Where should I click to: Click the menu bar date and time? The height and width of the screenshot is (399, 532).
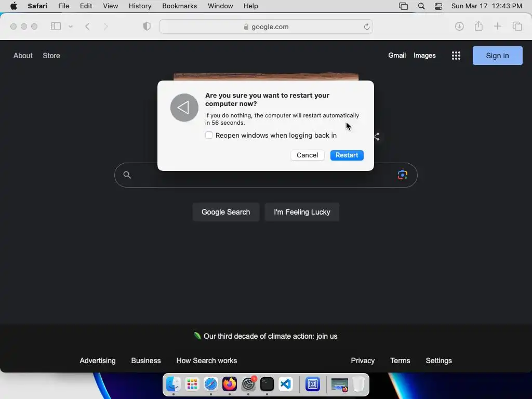pyautogui.click(x=486, y=6)
